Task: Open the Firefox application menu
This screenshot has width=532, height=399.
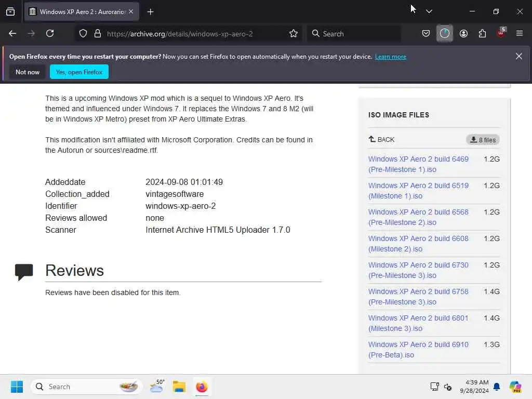Action: [x=520, y=34]
